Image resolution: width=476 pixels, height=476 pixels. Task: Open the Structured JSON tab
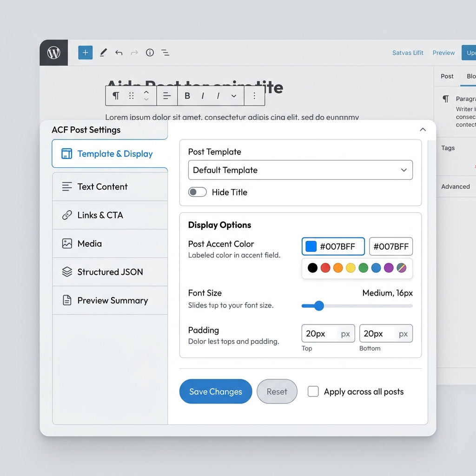[x=110, y=272]
